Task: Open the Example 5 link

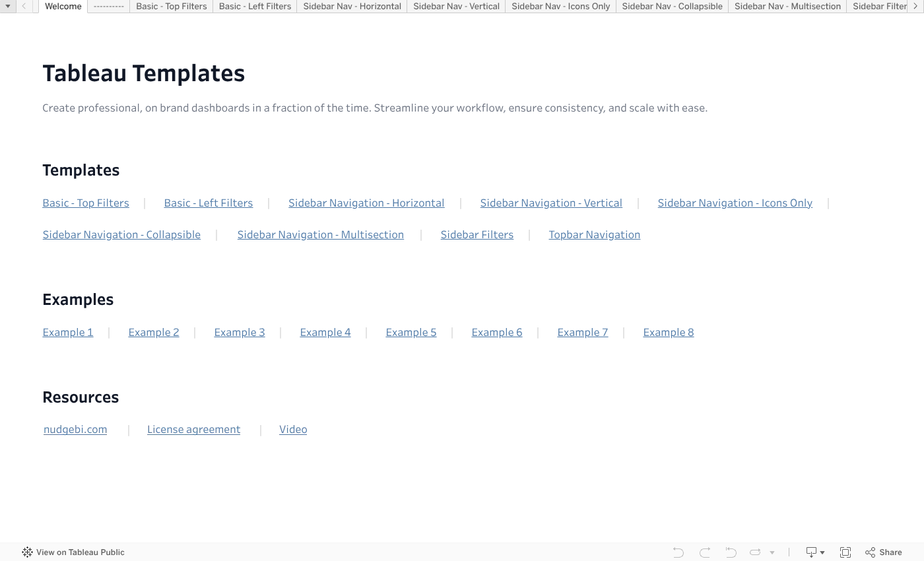Action: [x=411, y=332]
